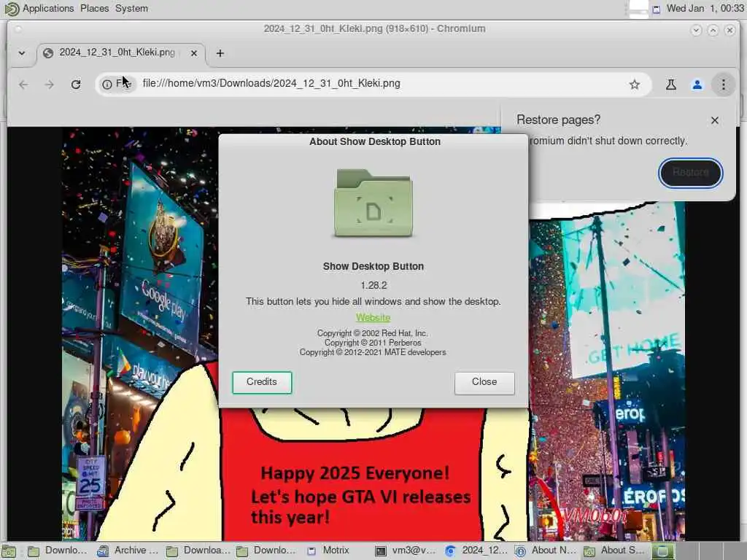This screenshot has width=747, height=560.
Task: Go forward in Chromium navigation
Action: (50, 85)
